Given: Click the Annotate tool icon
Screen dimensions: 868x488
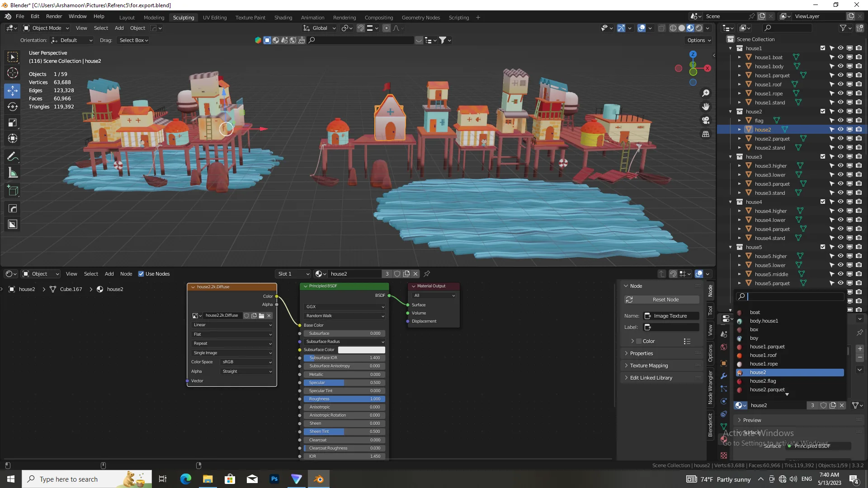Looking at the screenshot, I should [x=13, y=157].
